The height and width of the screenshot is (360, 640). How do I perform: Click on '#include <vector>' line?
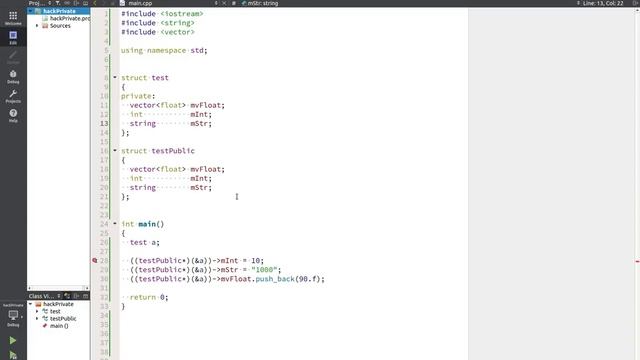[x=158, y=32]
